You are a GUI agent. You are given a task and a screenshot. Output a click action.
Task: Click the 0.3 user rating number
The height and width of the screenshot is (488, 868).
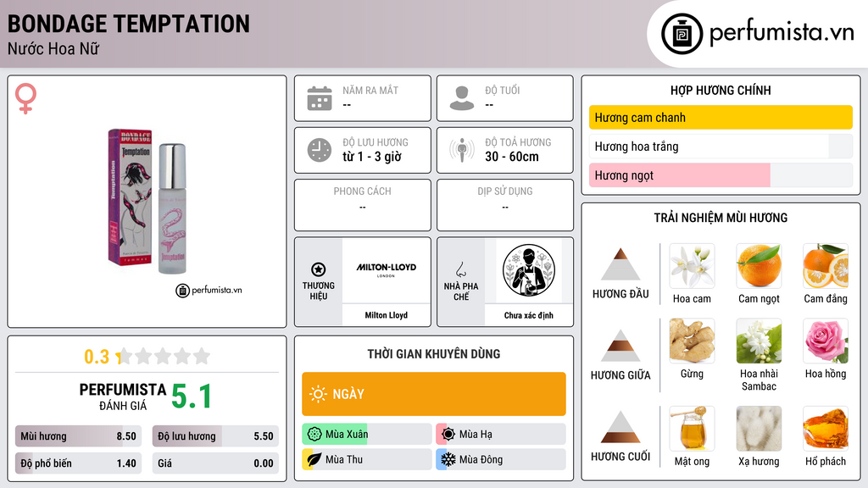97,357
